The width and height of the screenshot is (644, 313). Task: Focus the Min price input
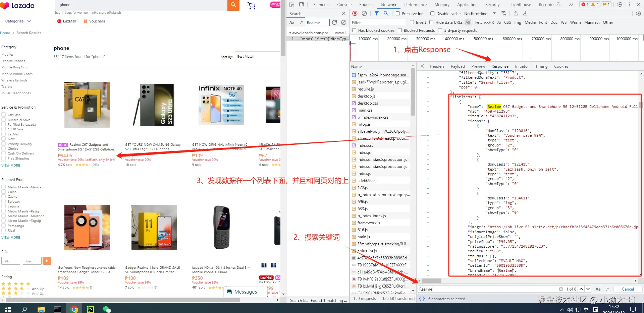tap(11, 261)
